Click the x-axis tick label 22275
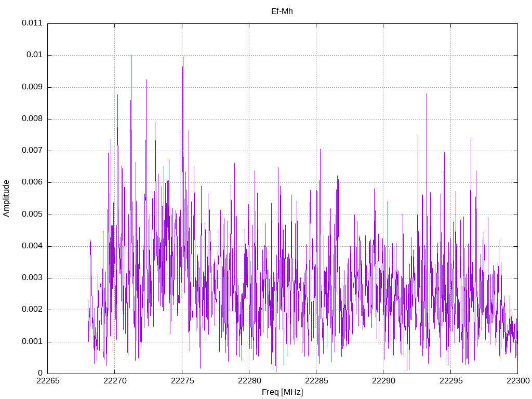 [x=182, y=381]
